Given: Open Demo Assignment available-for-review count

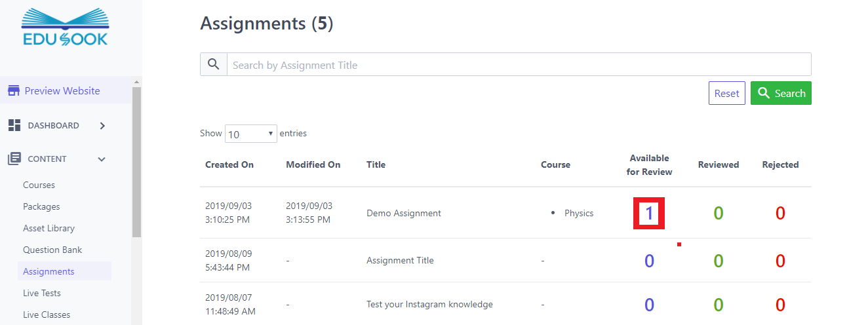Looking at the screenshot, I should [x=649, y=213].
